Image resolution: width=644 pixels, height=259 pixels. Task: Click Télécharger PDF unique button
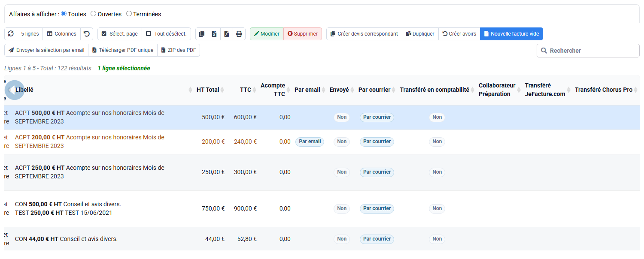point(123,50)
